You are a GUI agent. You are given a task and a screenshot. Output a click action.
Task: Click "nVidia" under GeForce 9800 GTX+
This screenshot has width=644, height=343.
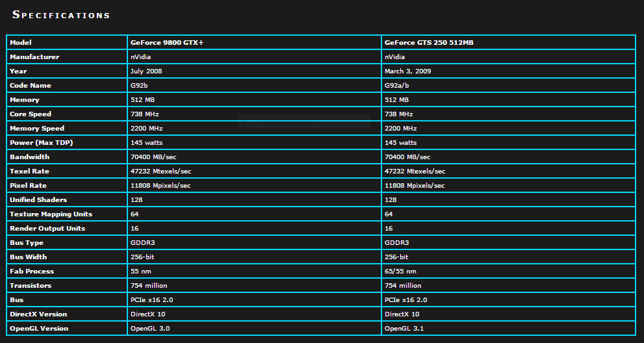point(140,57)
